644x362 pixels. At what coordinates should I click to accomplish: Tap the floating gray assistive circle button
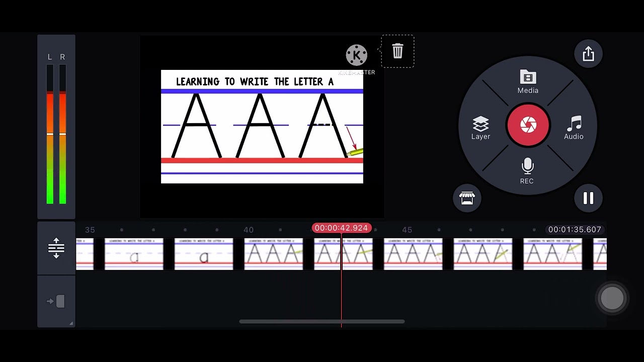click(612, 299)
